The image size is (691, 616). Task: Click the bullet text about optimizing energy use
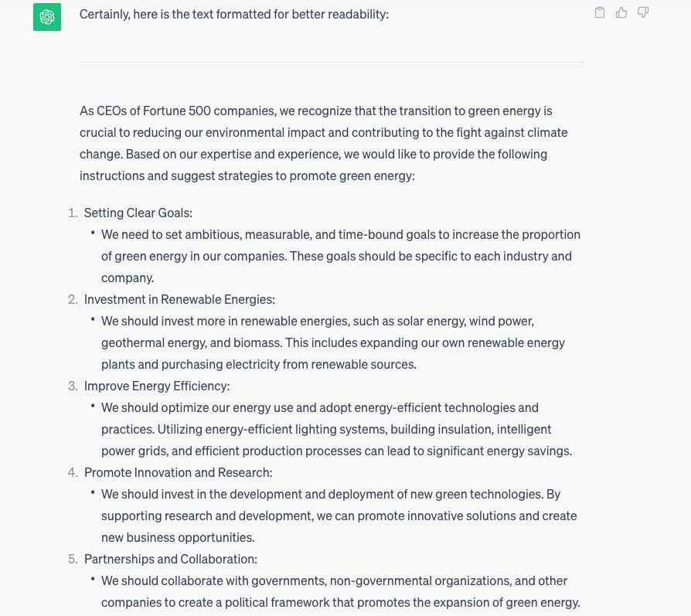click(x=336, y=429)
